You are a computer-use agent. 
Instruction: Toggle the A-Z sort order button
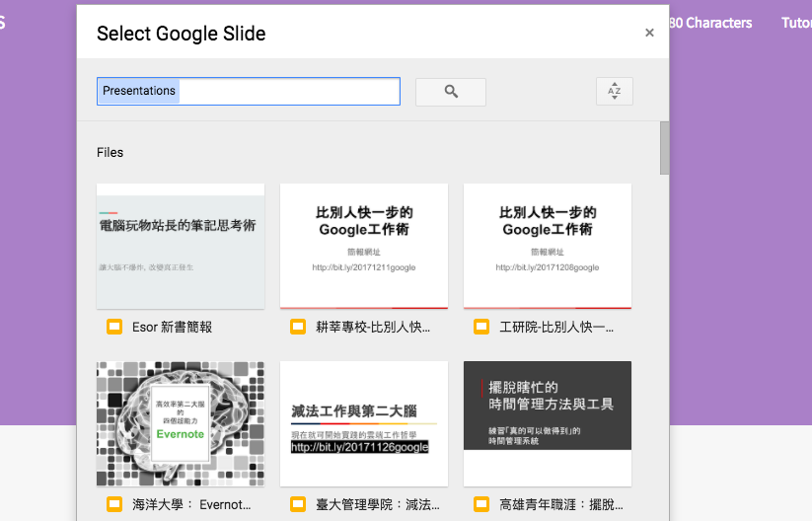[x=614, y=91]
